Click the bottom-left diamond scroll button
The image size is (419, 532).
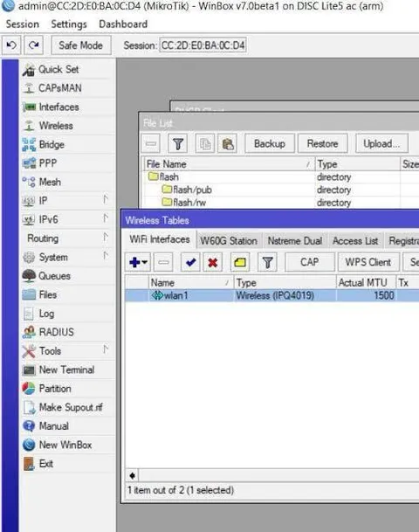pyautogui.click(x=132, y=476)
